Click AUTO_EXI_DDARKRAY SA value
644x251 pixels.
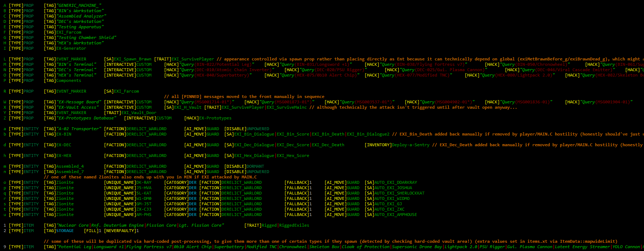(396, 182)
